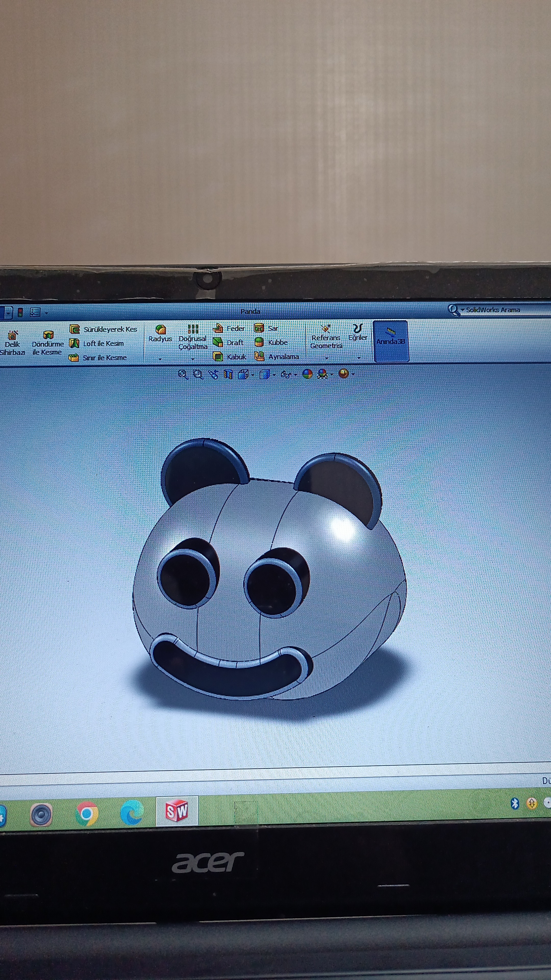Screen dimensions: 551x980
Task: Return to the previous view
Action: [213, 375]
